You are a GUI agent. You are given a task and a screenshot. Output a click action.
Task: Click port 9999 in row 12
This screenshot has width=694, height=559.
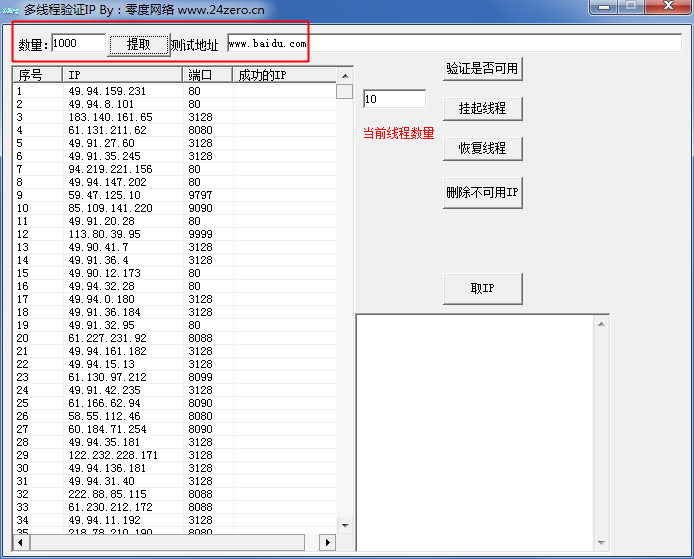tap(200, 234)
